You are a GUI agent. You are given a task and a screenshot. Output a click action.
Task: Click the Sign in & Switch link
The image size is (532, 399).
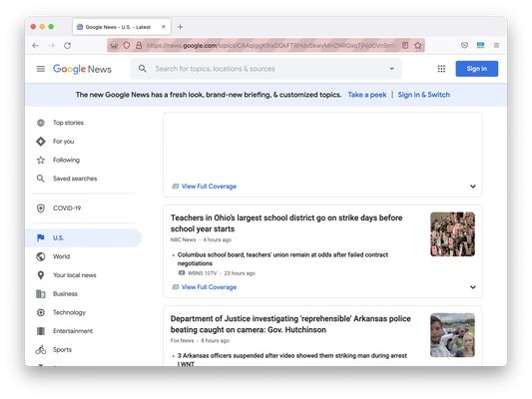pyautogui.click(x=424, y=95)
